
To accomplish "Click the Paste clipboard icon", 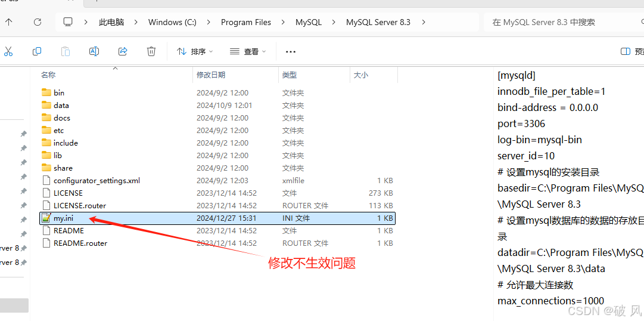I will tap(66, 51).
